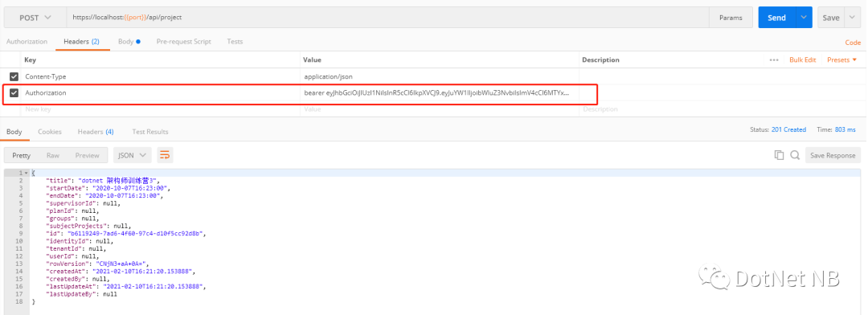
Task: Click the "lastUpdateAt" line in response
Action: (x=126, y=287)
